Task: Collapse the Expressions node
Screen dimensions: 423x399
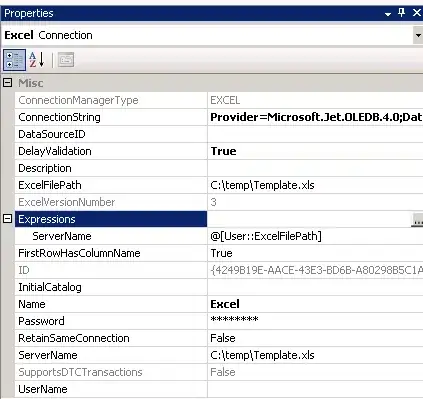Action: coord(7,219)
